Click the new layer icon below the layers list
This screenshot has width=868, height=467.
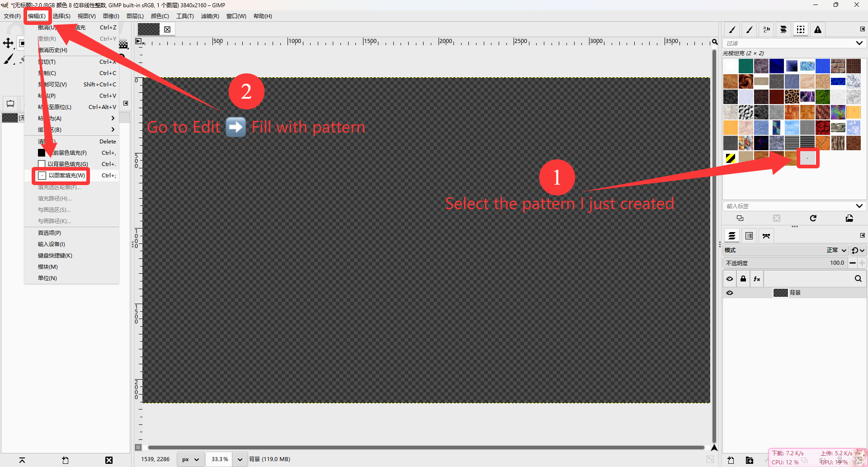[731, 461]
